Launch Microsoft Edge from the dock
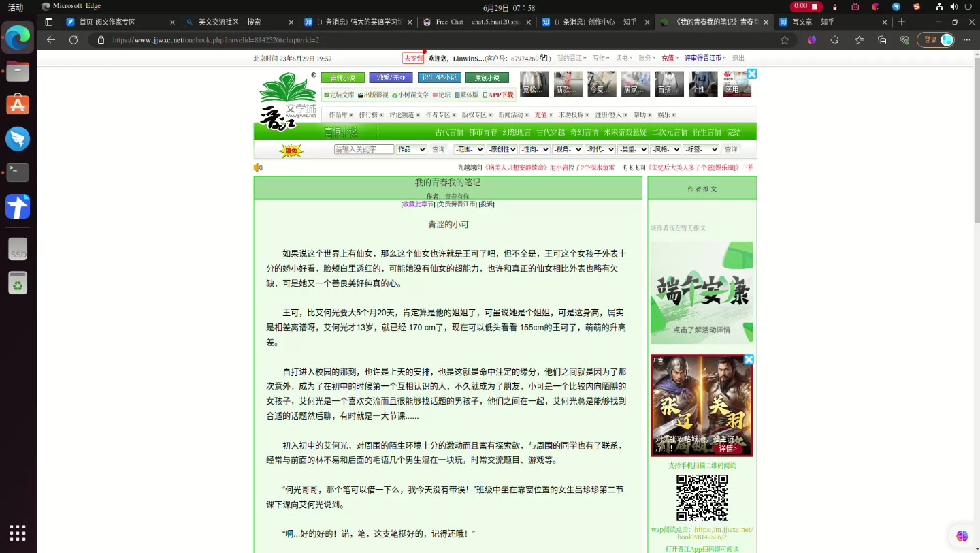980x553 pixels. tap(18, 37)
